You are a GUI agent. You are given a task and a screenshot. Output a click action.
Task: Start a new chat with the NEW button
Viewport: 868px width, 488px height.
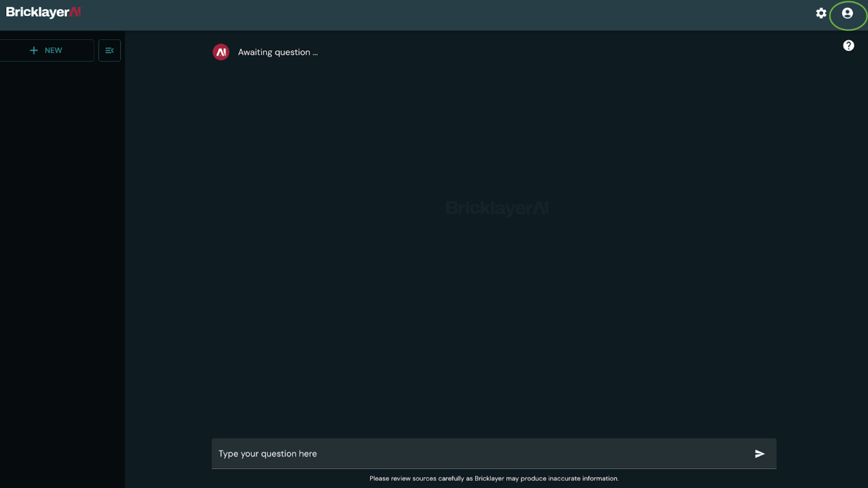pos(47,50)
